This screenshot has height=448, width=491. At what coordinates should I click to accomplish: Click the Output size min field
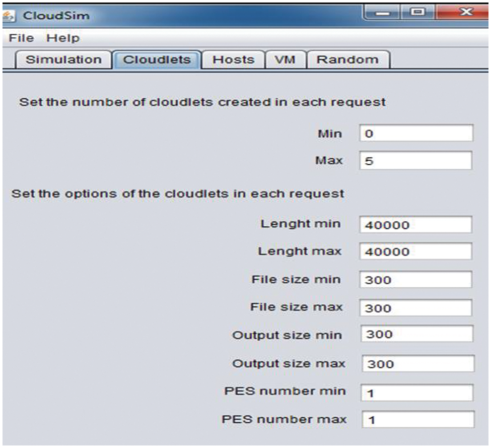click(x=417, y=335)
